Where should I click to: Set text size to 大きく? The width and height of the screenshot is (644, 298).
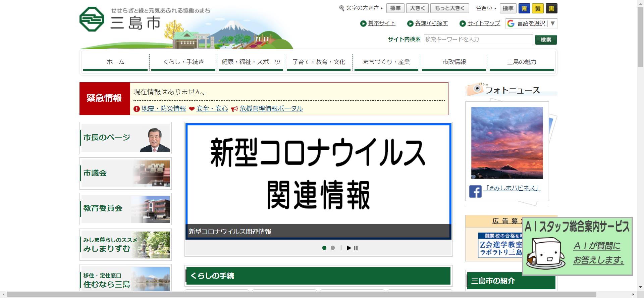418,8
